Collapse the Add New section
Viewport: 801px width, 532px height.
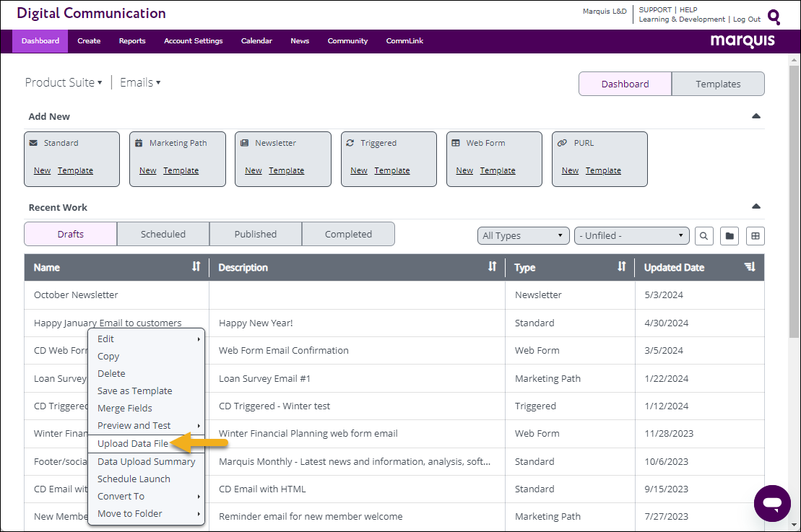tap(756, 116)
